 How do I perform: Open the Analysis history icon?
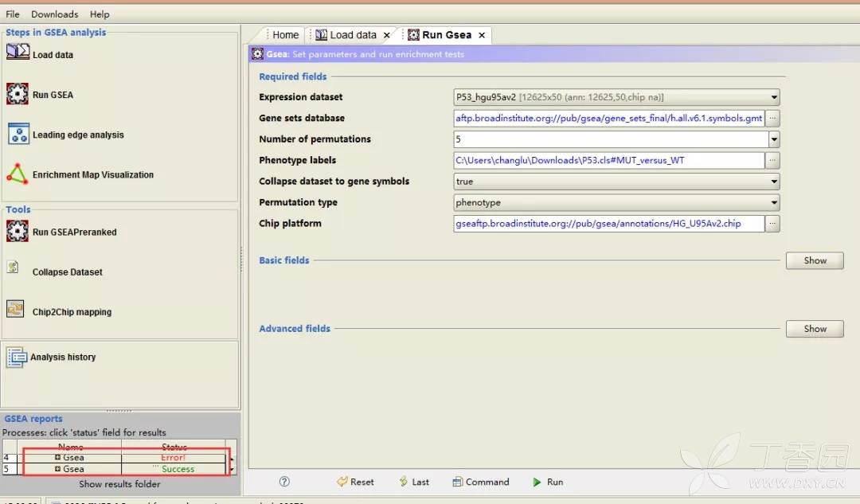click(x=17, y=357)
